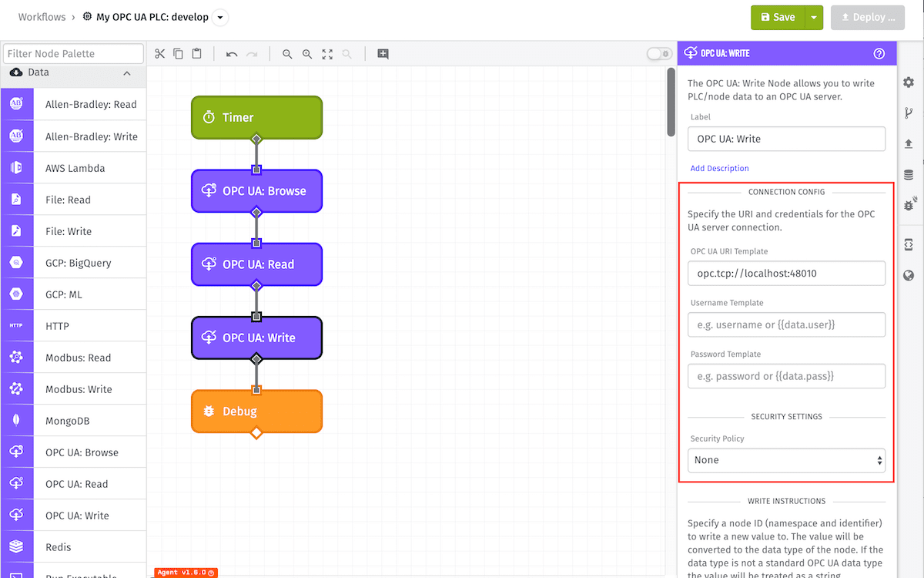Screen dimensions: 924x578
Task: Click the Username Template field
Action: [x=786, y=324]
